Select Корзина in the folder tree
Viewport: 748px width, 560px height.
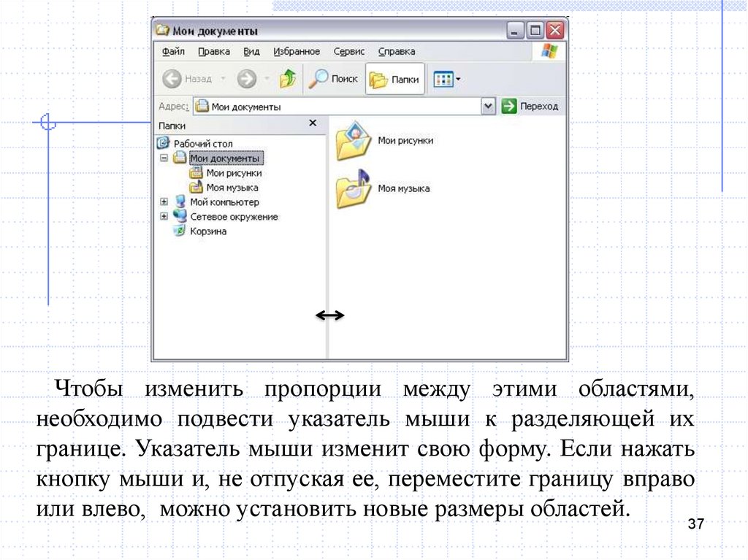pos(208,231)
